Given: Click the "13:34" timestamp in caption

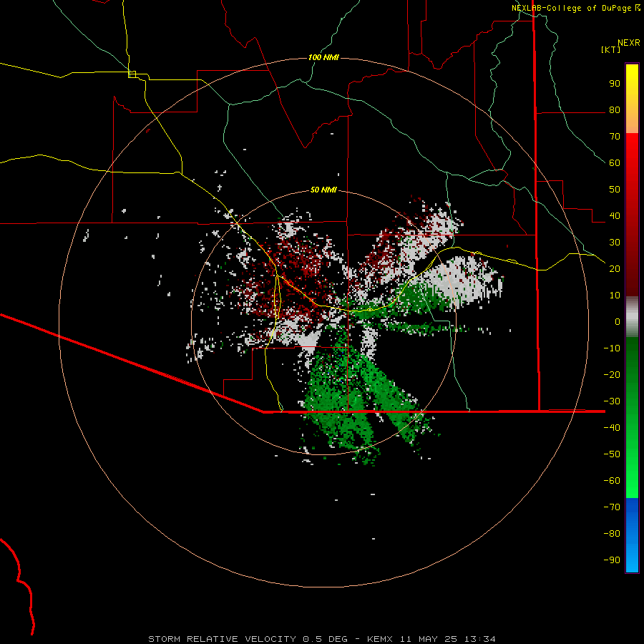Looking at the screenshot, I should (x=480, y=639).
